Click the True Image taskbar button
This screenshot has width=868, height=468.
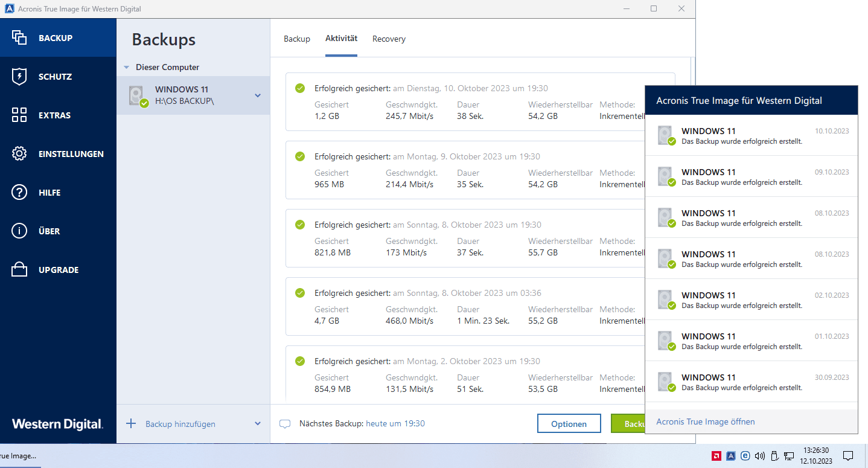coord(20,456)
